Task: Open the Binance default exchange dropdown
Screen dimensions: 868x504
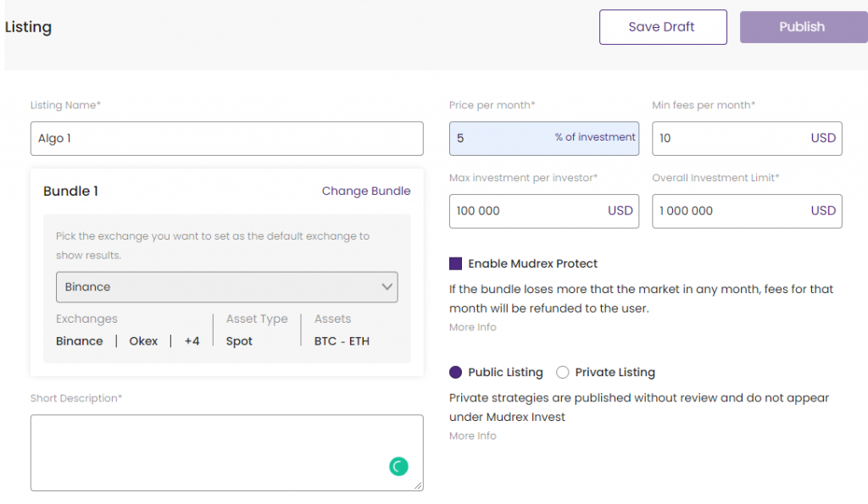Action: tap(227, 287)
